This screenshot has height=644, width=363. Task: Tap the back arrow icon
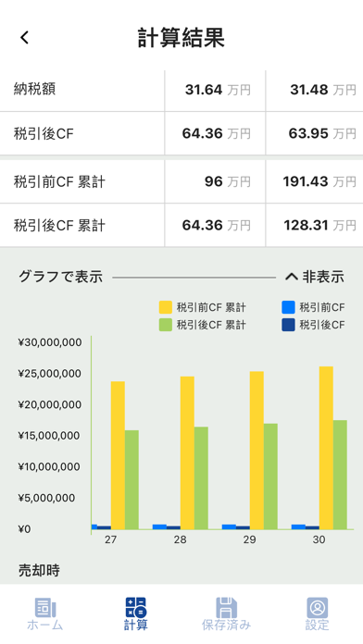25,37
